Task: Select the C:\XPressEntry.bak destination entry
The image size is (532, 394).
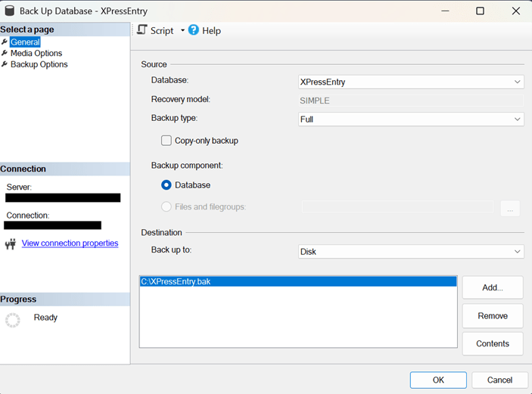Action: (298, 281)
